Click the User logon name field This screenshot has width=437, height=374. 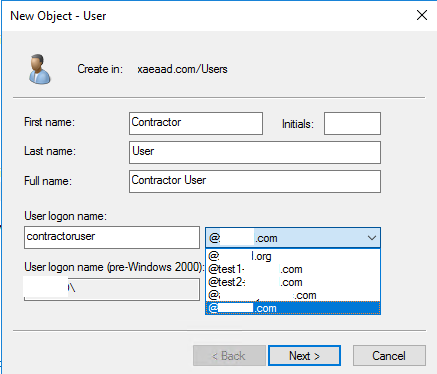112,237
